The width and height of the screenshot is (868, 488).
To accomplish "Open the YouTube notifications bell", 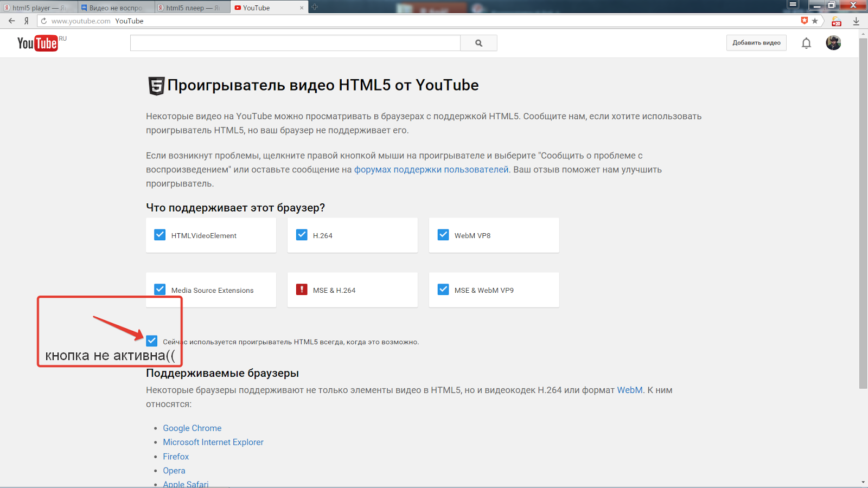I will coord(807,43).
